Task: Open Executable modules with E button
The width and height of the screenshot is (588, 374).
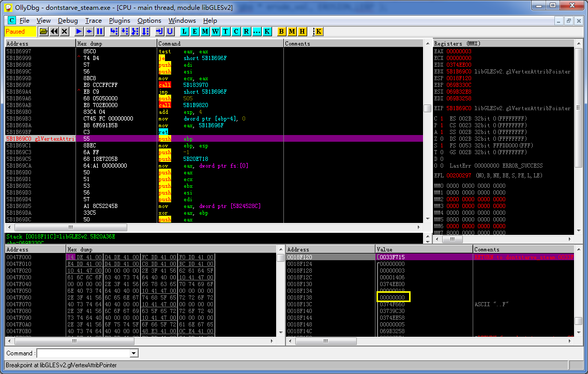Action: tap(194, 32)
